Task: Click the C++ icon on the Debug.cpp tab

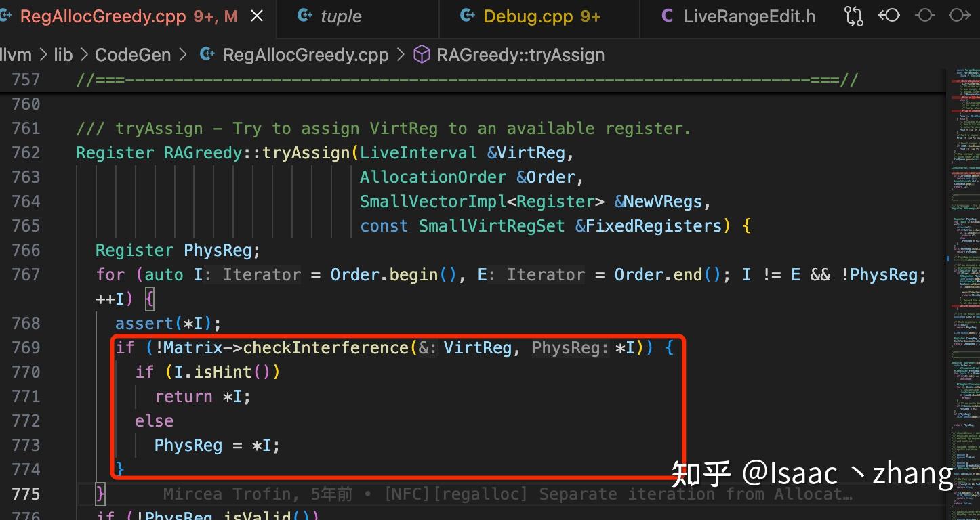Action: coord(468,16)
